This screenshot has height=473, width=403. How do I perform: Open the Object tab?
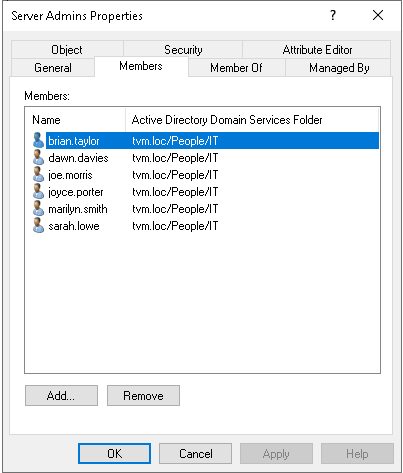pyautogui.click(x=67, y=50)
